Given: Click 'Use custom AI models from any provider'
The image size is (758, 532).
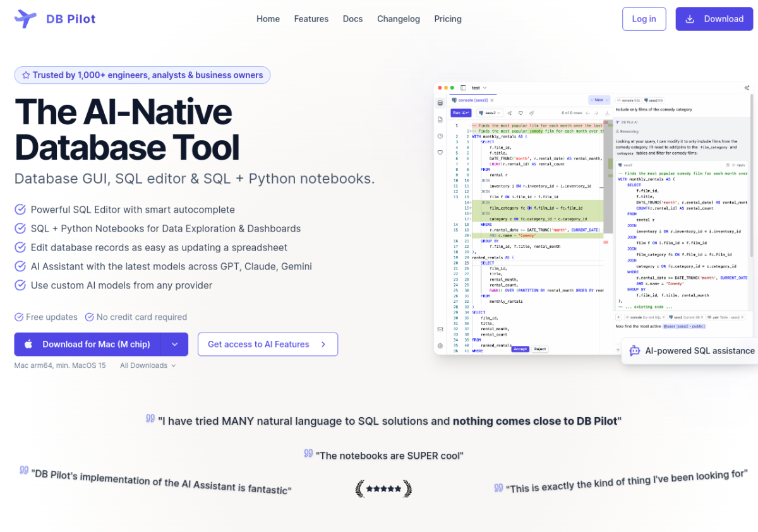Looking at the screenshot, I should click(121, 285).
